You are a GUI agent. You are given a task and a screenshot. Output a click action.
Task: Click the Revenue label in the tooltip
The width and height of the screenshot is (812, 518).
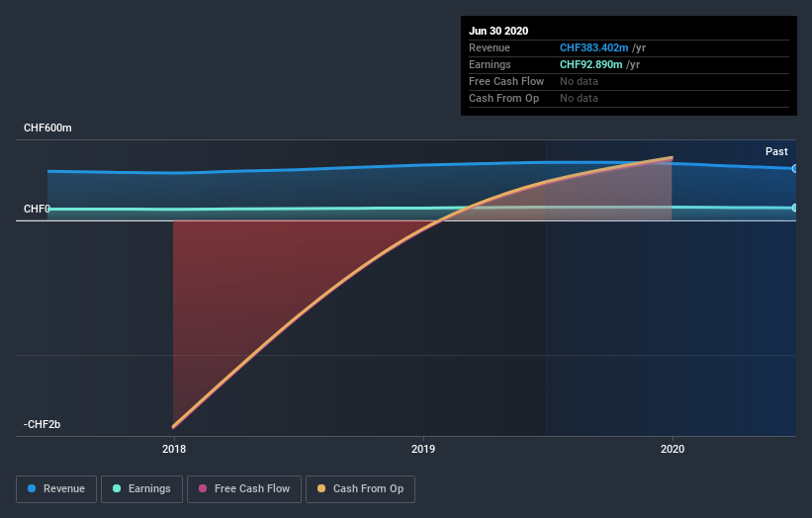[490, 47]
